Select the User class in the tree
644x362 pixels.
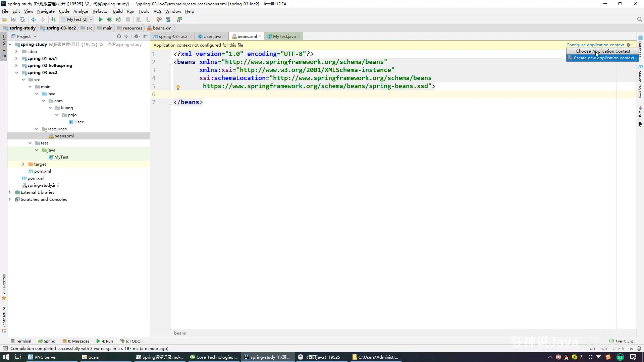79,122
